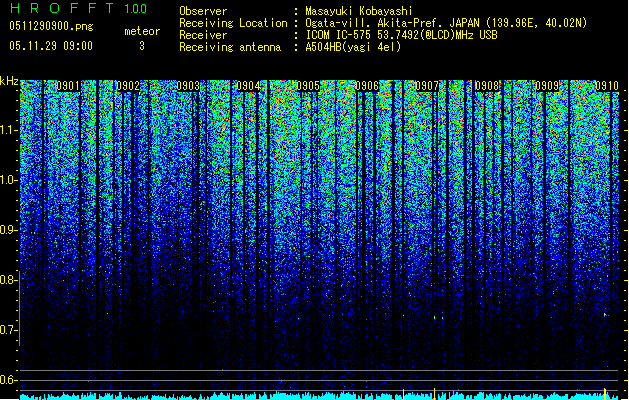This screenshot has width=629, height=400.
Task: Click the 0909 time marker
Action: [547, 86]
